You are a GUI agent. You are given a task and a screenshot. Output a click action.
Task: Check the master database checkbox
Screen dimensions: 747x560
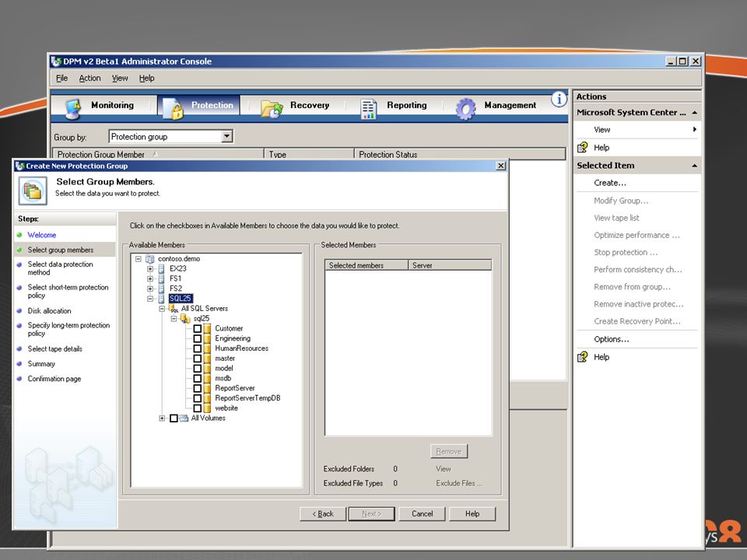point(197,359)
